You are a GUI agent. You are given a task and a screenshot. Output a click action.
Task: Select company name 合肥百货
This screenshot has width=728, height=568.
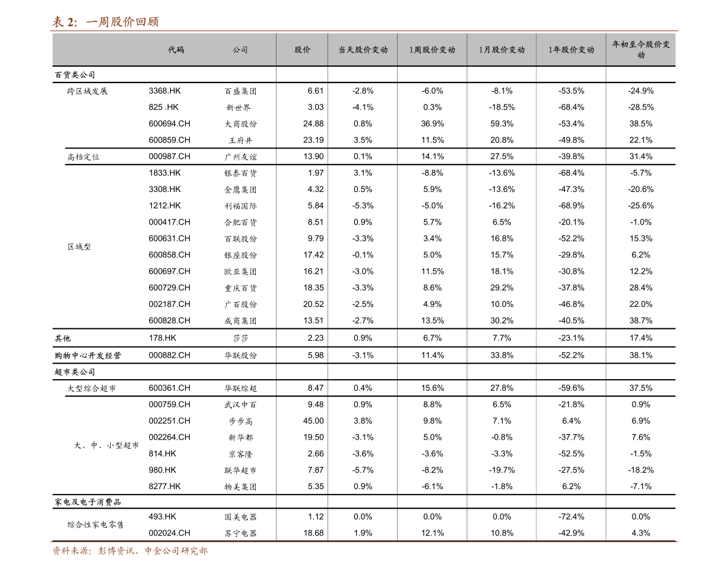point(240,223)
